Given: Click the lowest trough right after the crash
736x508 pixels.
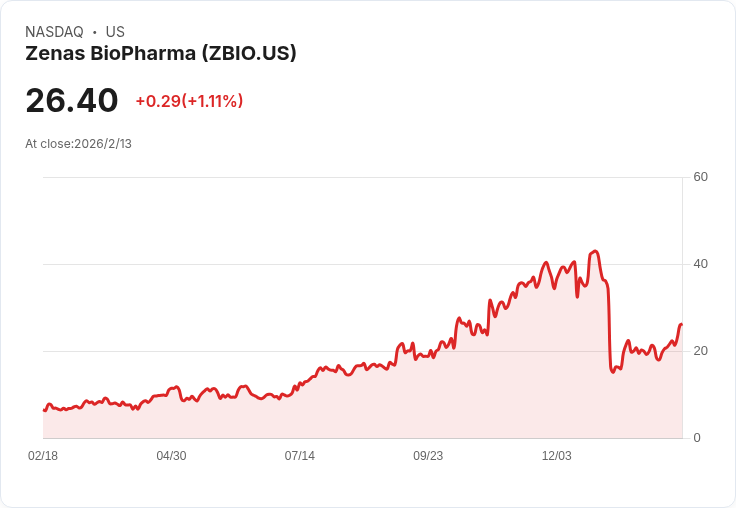Looking at the screenshot, I should point(613,372).
